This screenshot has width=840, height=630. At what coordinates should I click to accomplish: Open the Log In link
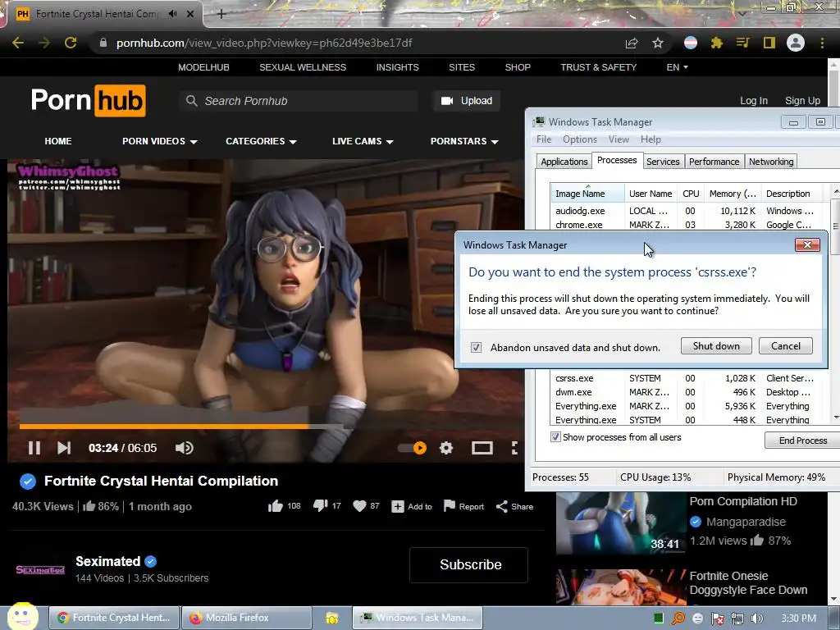click(754, 101)
